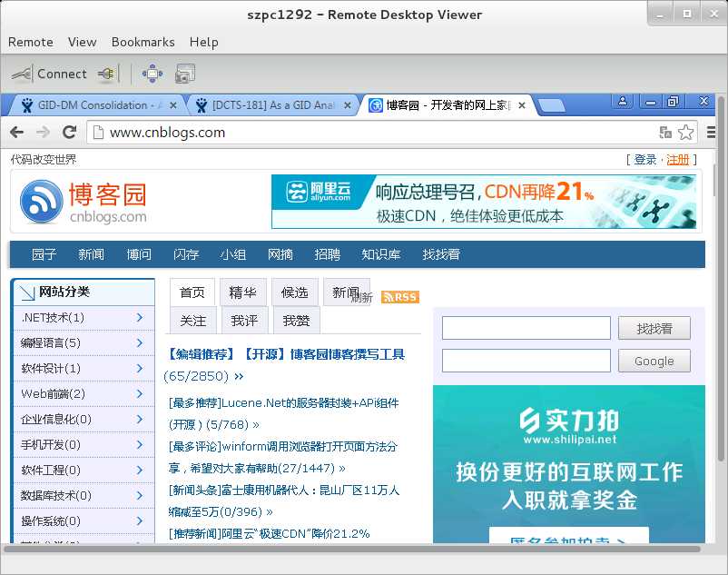Click the browser back arrow
The width and height of the screenshot is (728, 575).
(x=16, y=133)
